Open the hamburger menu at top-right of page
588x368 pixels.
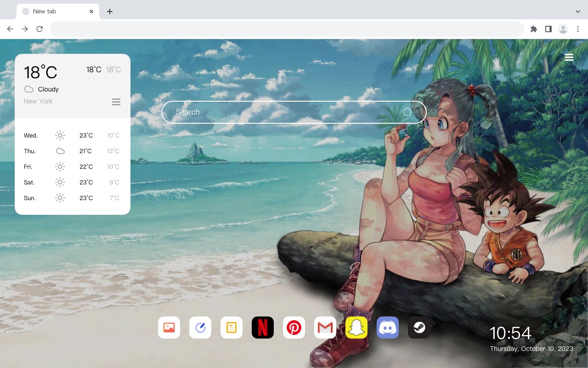[x=569, y=57]
